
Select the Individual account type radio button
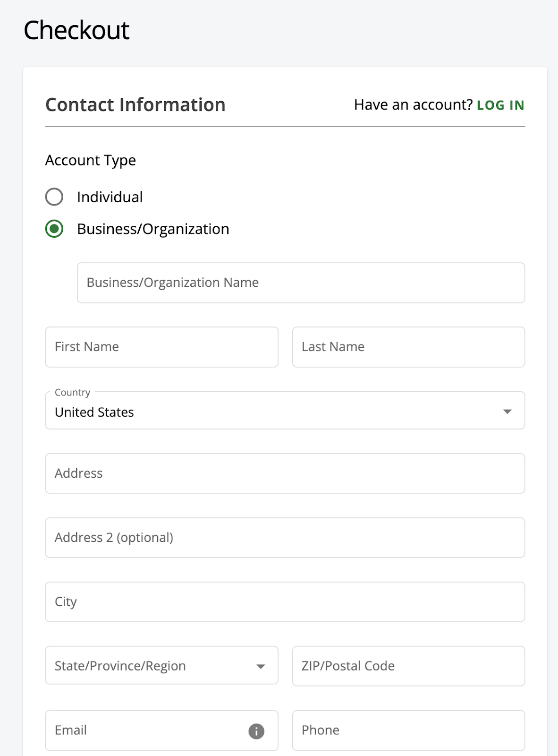54,197
